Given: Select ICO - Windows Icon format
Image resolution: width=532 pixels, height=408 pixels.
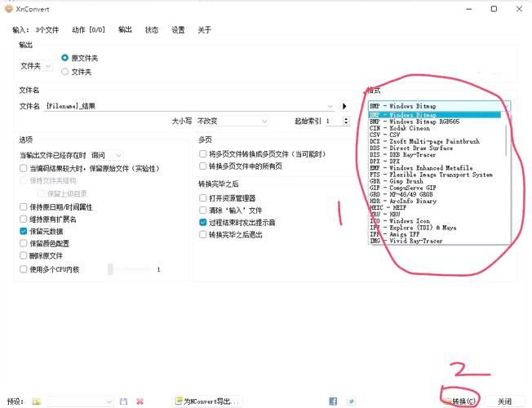Looking at the screenshot, I should coord(434,221).
